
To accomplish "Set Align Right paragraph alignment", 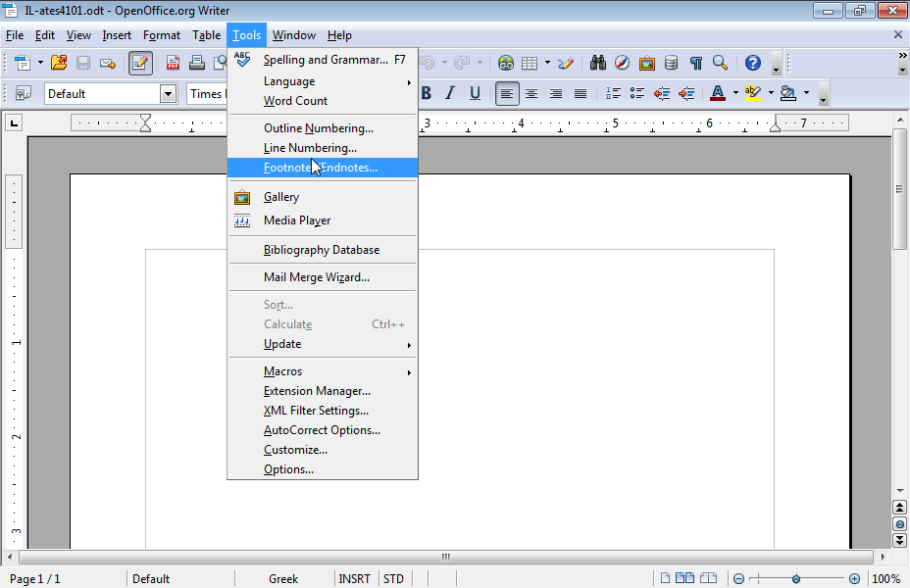I will (555, 93).
